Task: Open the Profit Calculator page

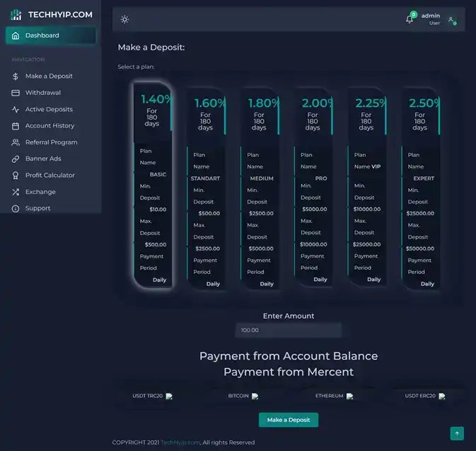Action: coord(50,175)
